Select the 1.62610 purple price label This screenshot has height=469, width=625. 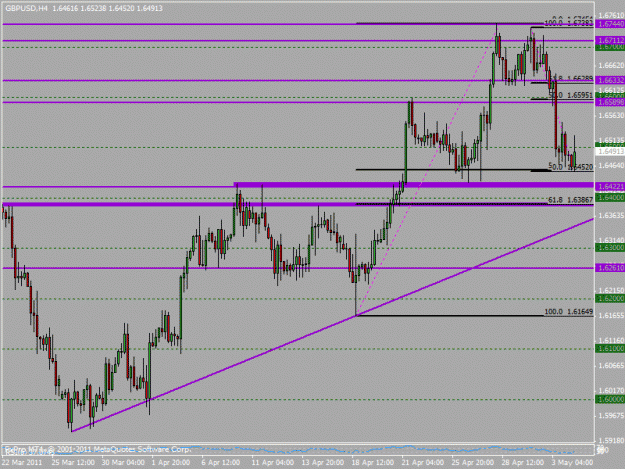610,268
